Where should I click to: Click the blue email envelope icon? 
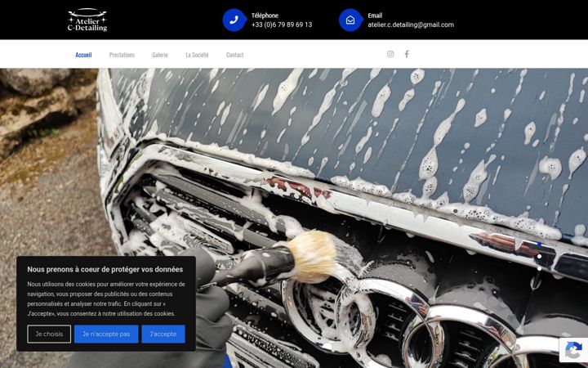(350, 20)
